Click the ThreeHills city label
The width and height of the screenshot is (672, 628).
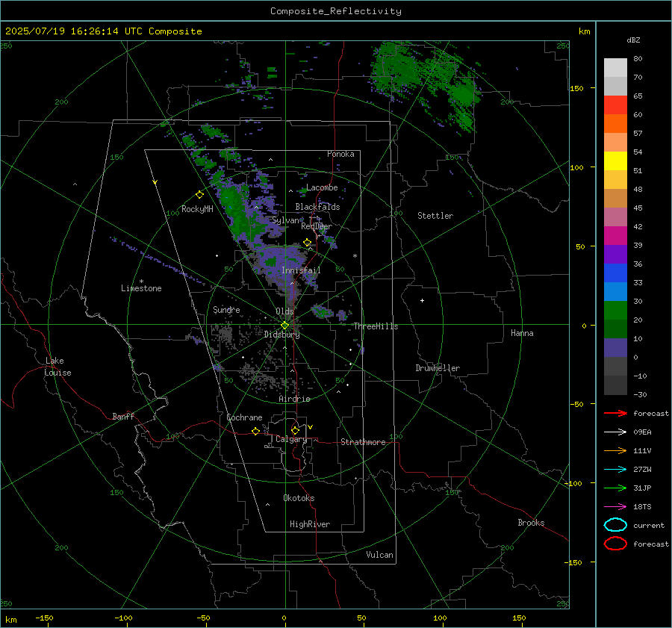tap(376, 326)
